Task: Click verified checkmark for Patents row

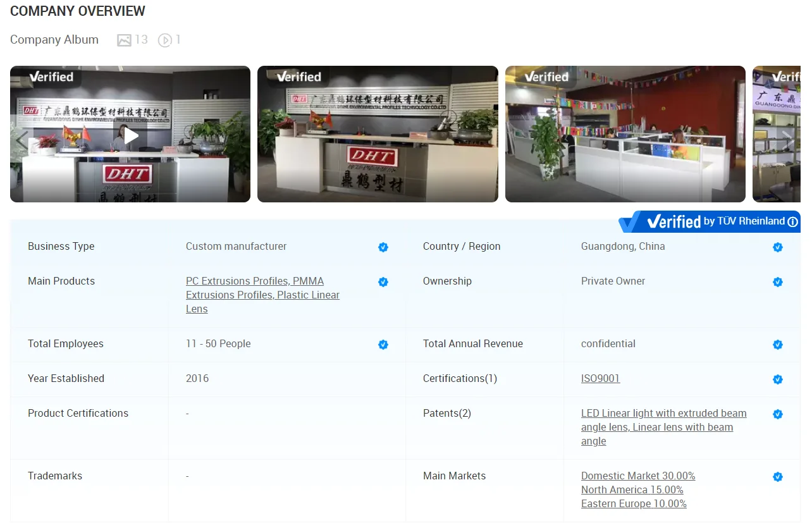Action: pos(778,414)
